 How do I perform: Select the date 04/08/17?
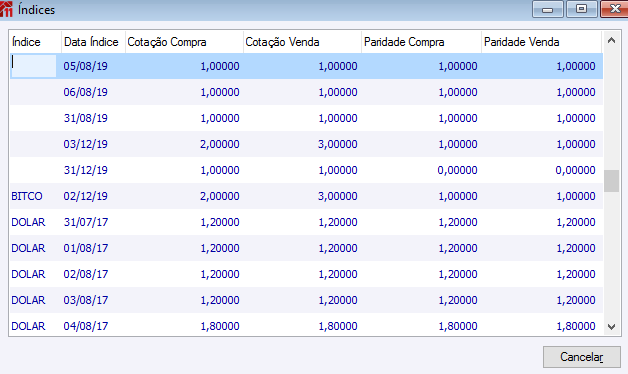[86, 326]
